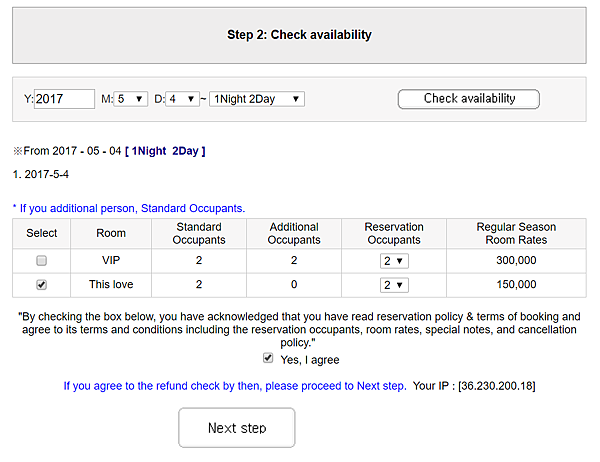Click the This love room name cell
The width and height of the screenshot is (600, 462).
(x=111, y=285)
